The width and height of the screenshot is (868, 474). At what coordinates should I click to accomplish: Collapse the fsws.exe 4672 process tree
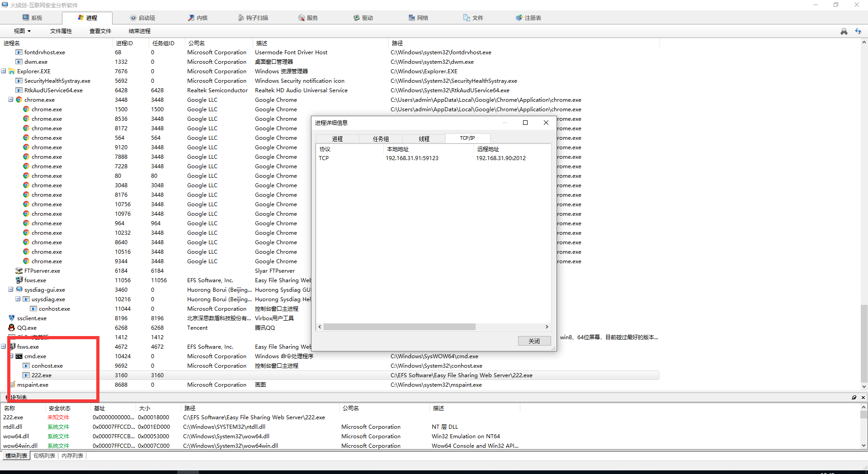click(x=4, y=347)
